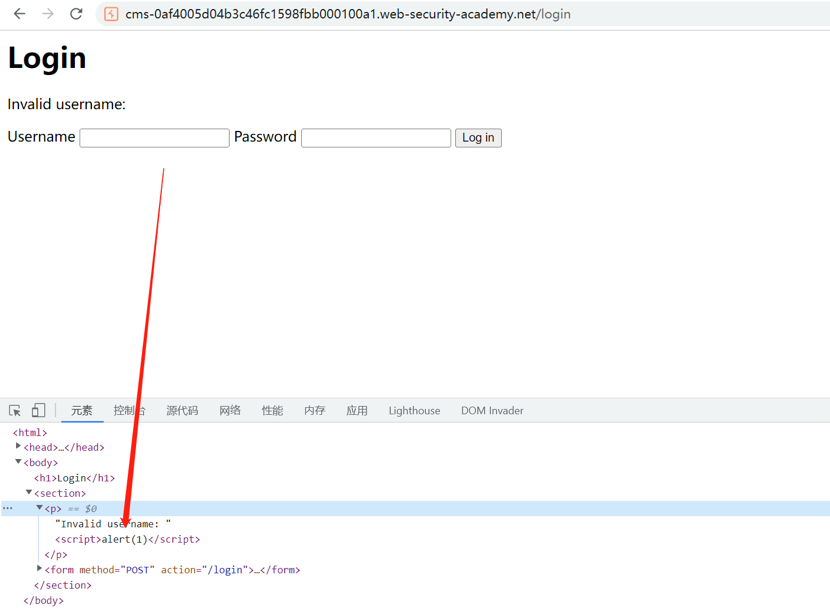Reload the page with the refresh icon
Image resolution: width=830 pixels, height=610 pixels.
(76, 14)
